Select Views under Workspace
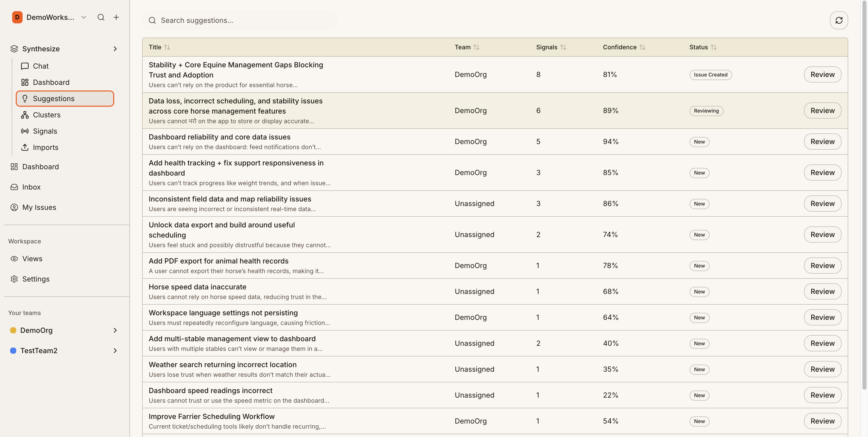868x437 pixels. click(x=32, y=259)
